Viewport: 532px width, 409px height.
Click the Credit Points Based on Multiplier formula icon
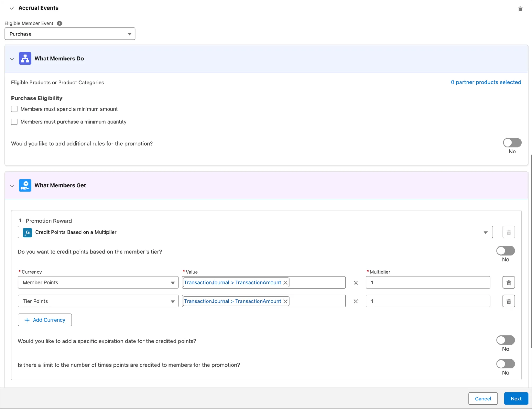click(x=27, y=232)
